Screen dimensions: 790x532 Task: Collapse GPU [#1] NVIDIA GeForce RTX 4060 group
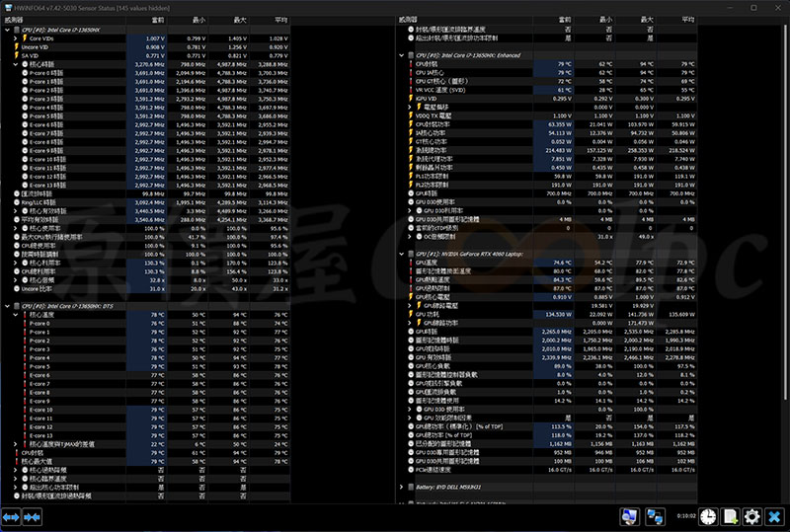[x=402, y=254]
